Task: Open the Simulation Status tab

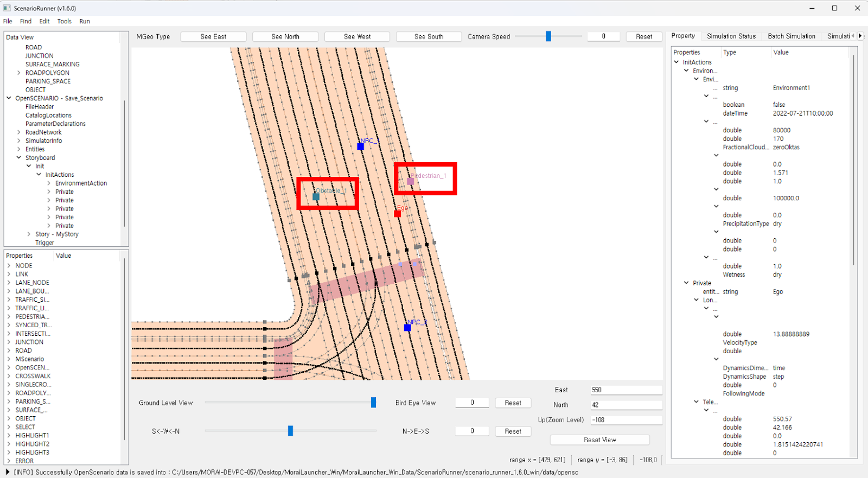Action: click(x=731, y=36)
